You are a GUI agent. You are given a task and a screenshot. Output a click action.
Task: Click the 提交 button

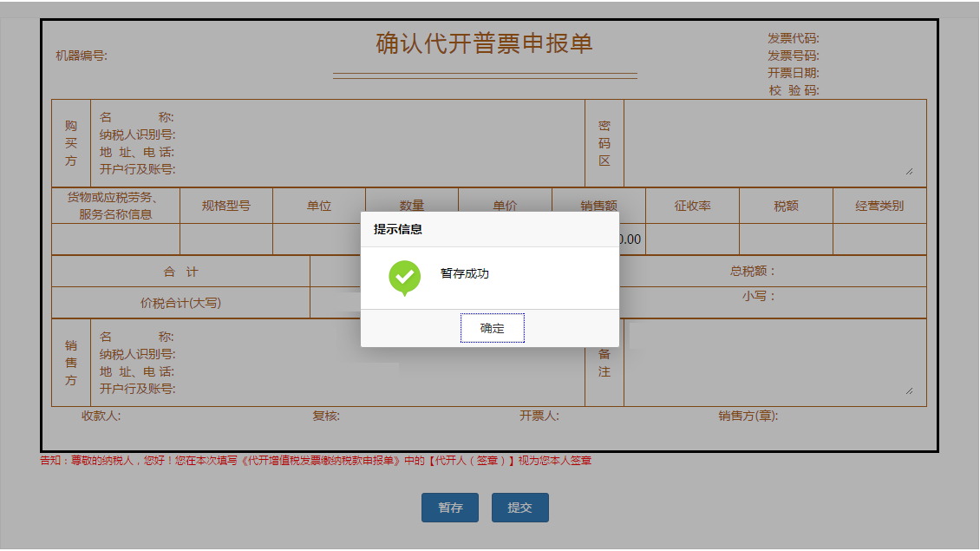(x=520, y=508)
